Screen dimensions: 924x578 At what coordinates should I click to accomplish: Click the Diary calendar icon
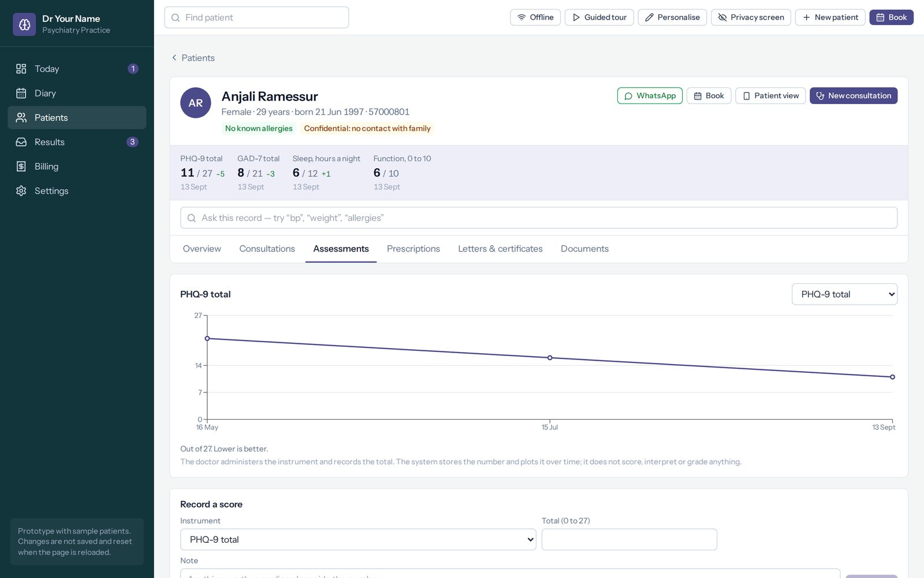pyautogui.click(x=21, y=93)
